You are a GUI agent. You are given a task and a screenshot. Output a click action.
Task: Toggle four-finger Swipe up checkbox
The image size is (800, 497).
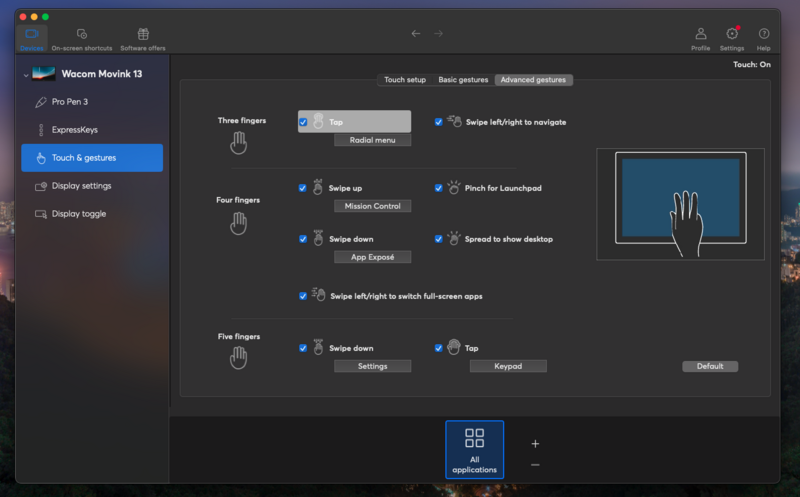(x=303, y=188)
